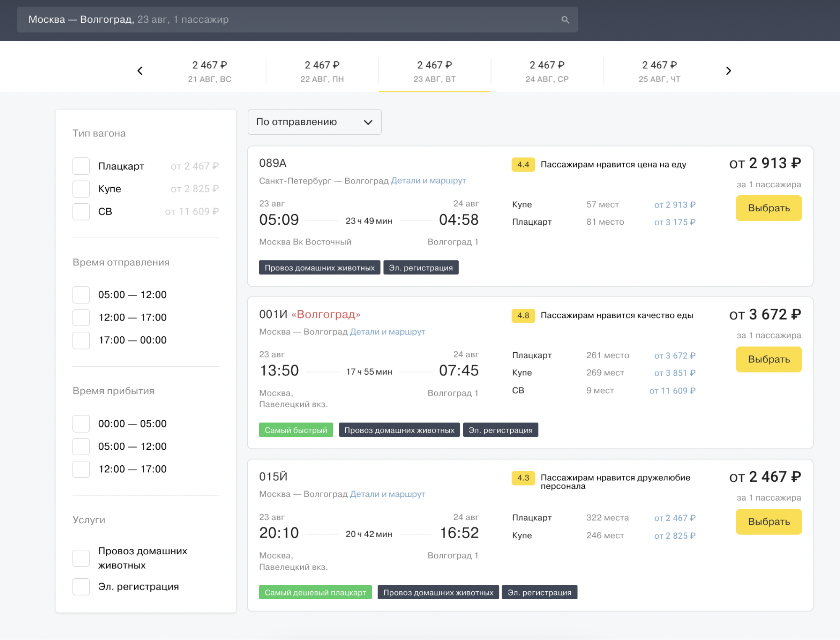
Task: Click Эл. регистрация tag on train 015Й
Action: tap(539, 593)
